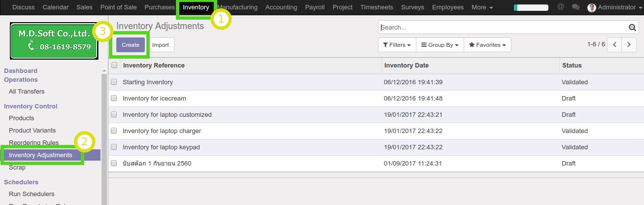Select all records with header checkbox

coord(114,65)
